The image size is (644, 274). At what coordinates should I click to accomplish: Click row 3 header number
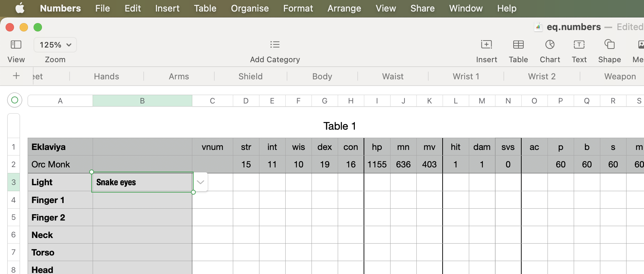[x=14, y=182]
